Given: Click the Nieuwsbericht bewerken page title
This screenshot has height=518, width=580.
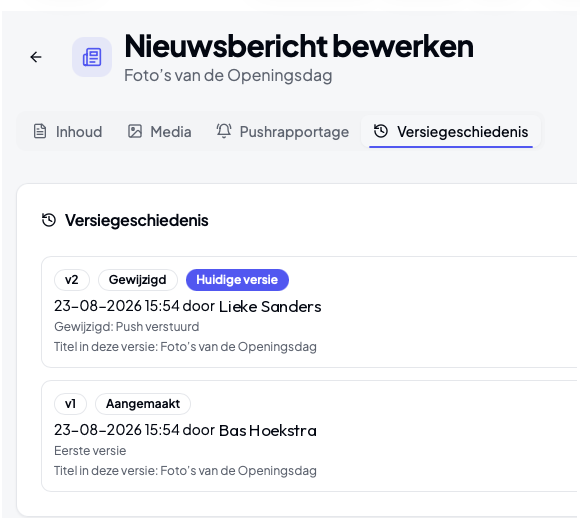Looking at the screenshot, I should (x=299, y=46).
